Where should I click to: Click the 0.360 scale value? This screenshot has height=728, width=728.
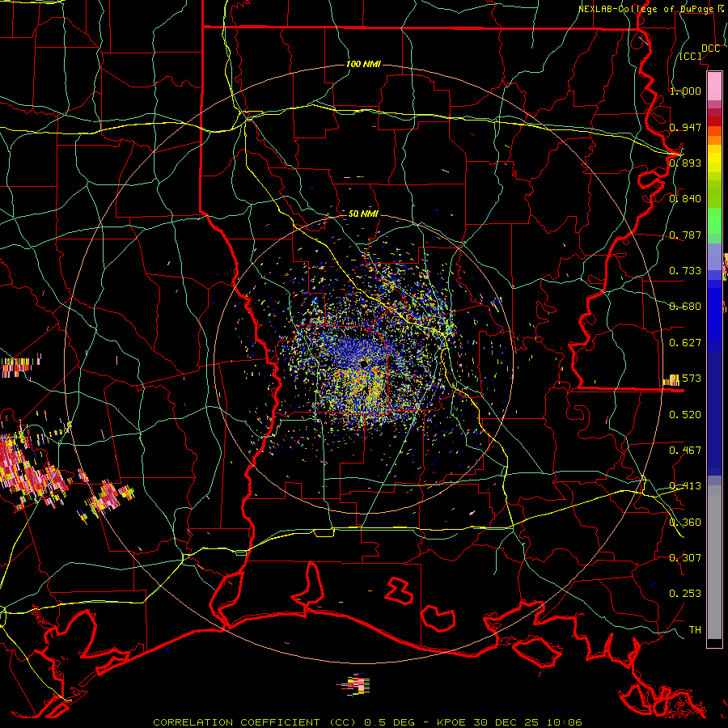point(685,523)
